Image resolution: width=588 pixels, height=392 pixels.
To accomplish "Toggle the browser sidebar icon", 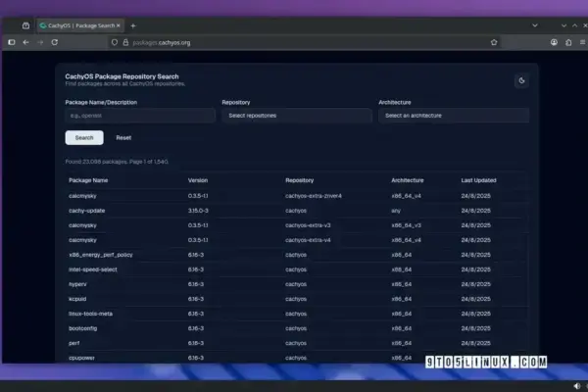I will point(12,42).
